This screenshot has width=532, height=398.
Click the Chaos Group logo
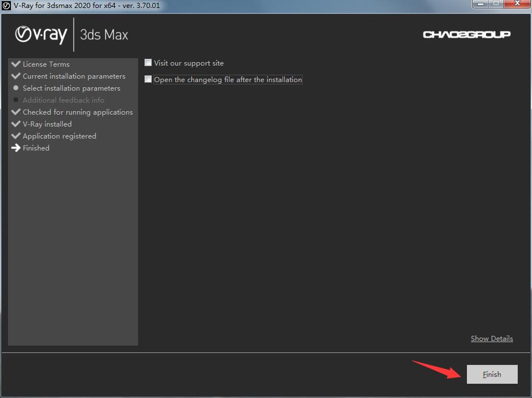pos(466,34)
